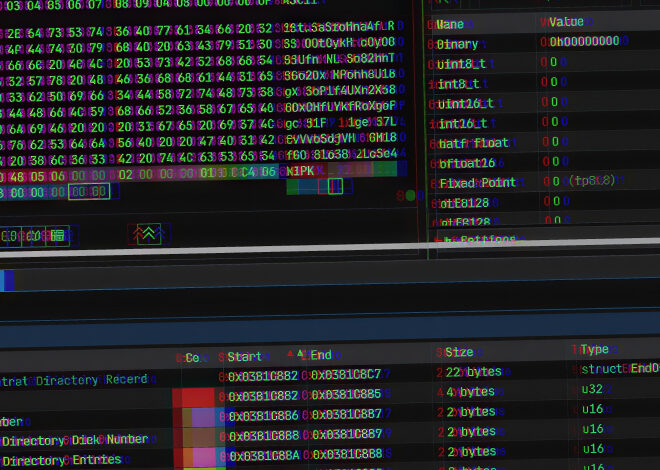
Task: Click the struct EndO type cell
Action: click(x=620, y=369)
